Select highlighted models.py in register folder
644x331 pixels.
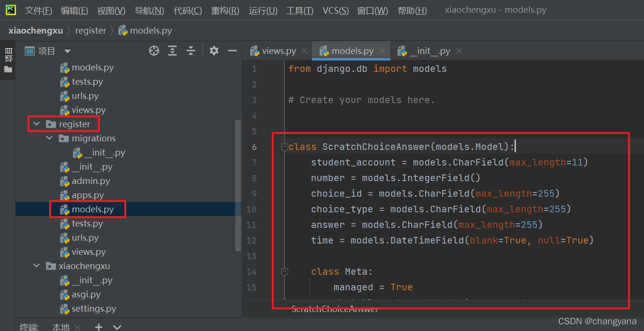[x=93, y=209]
